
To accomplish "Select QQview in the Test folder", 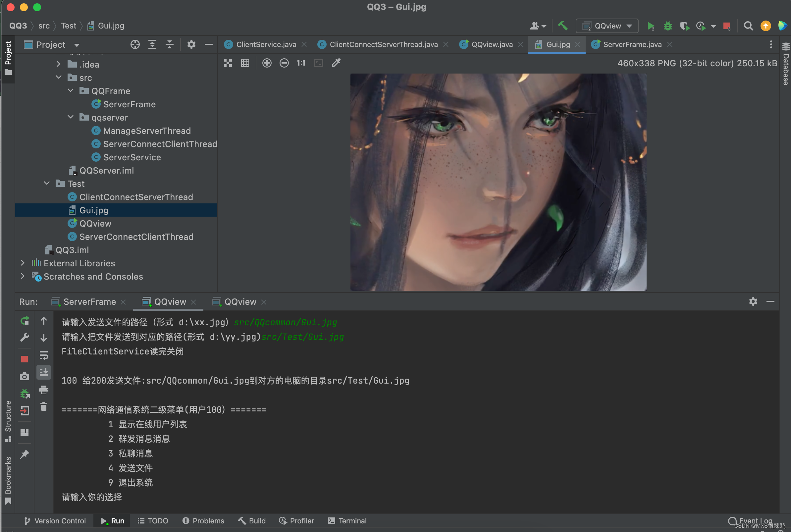I will point(95,224).
